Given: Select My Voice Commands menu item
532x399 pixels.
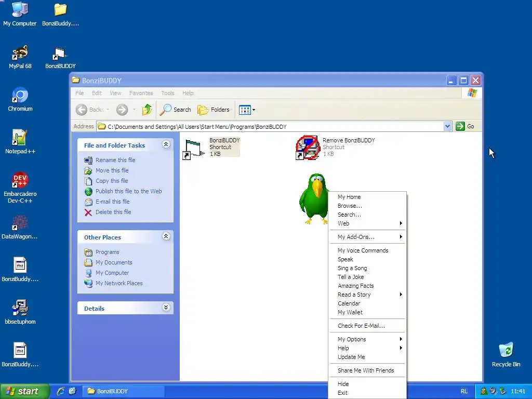Looking at the screenshot, I should click(367, 250).
